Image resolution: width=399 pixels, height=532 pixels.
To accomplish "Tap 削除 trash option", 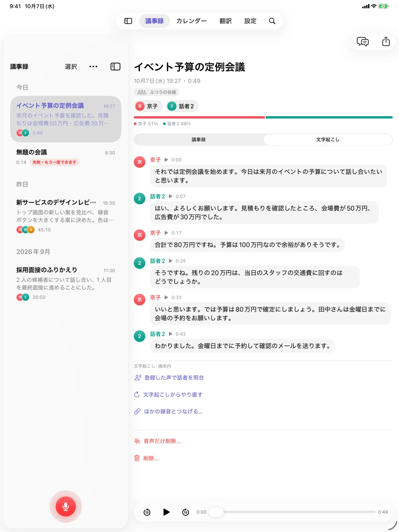I will pos(146,458).
